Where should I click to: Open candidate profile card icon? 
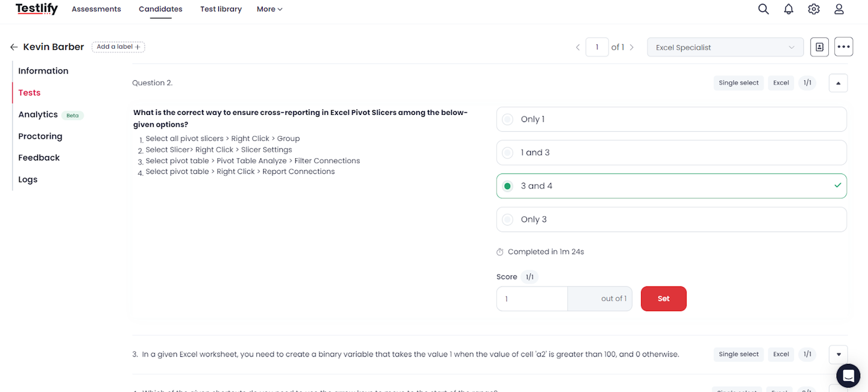click(819, 47)
